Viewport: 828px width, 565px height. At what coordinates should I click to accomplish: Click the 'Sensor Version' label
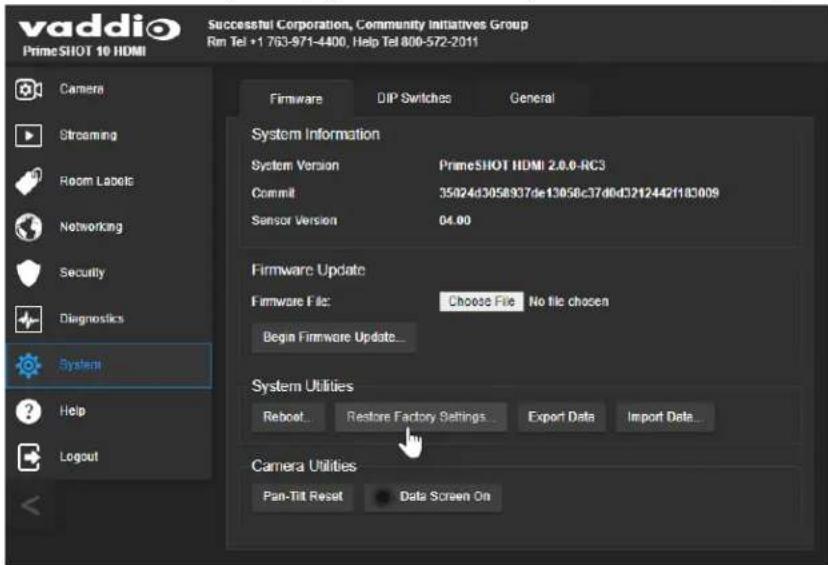tap(294, 220)
